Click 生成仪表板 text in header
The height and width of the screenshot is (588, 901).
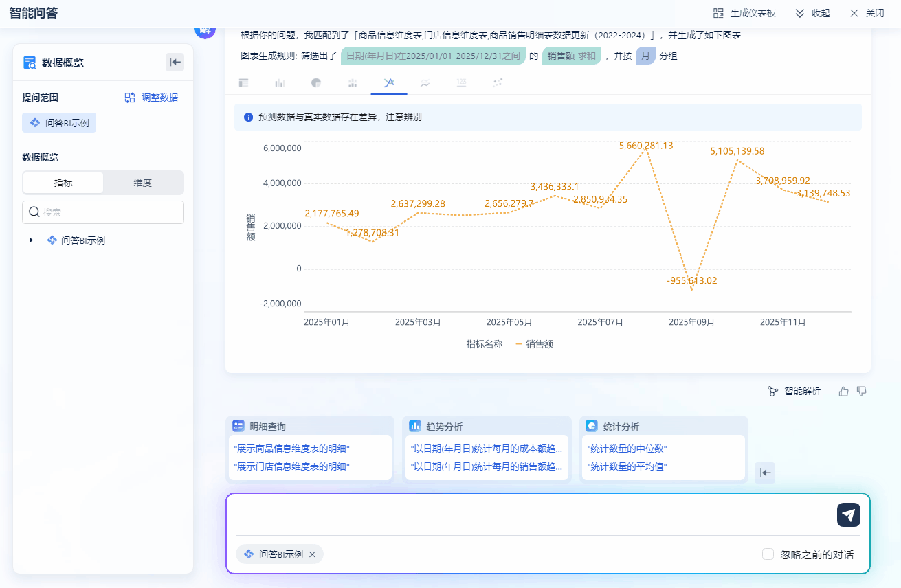(x=753, y=13)
